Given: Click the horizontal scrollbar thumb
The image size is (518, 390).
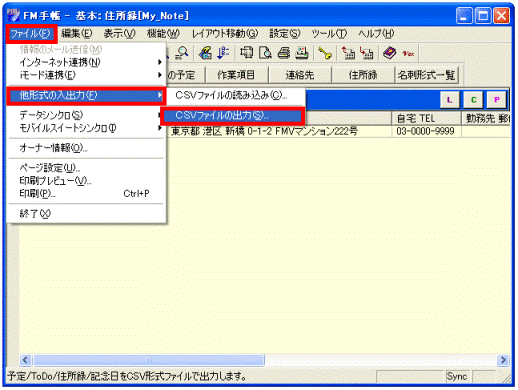Looking at the screenshot, I should click(149, 360).
